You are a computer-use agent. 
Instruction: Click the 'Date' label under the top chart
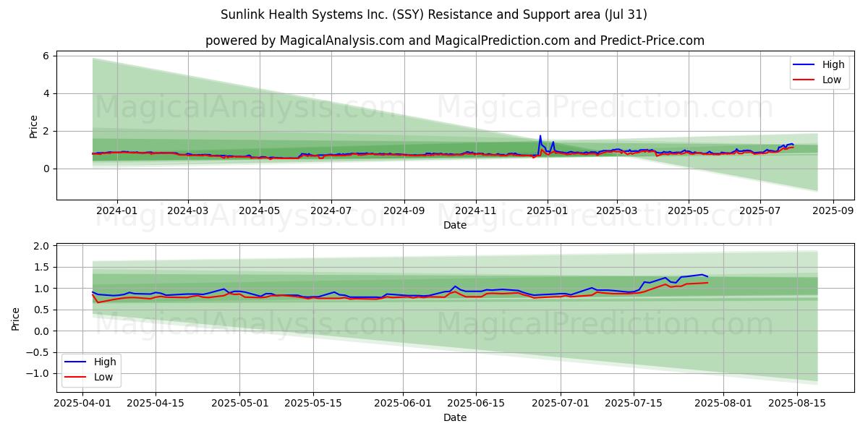tap(455, 225)
